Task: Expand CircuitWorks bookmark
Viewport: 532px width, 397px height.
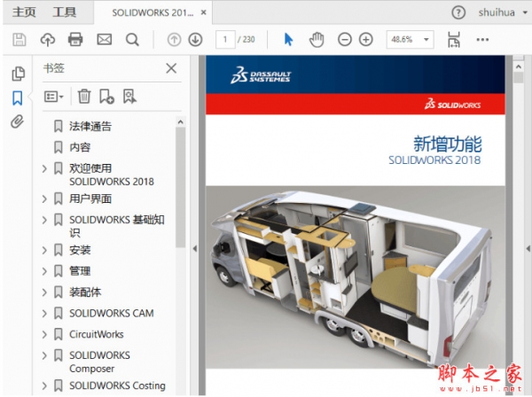Action: point(44,334)
